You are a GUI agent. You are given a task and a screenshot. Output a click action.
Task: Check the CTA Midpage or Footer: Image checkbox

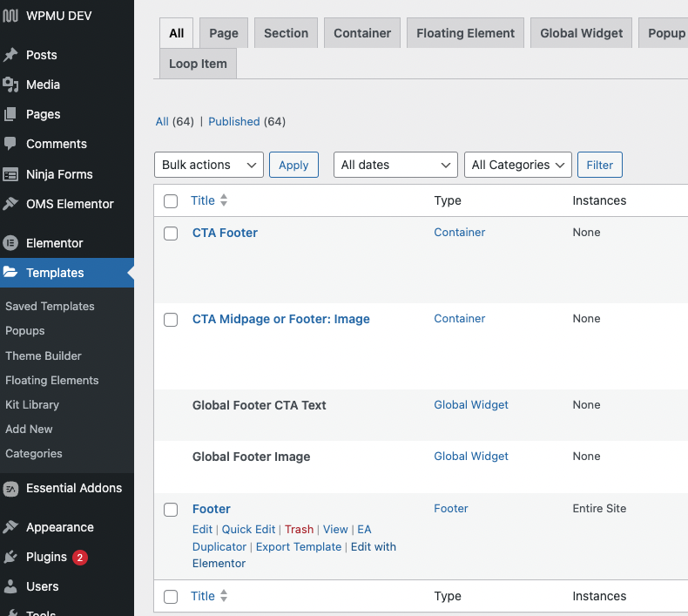click(x=171, y=320)
